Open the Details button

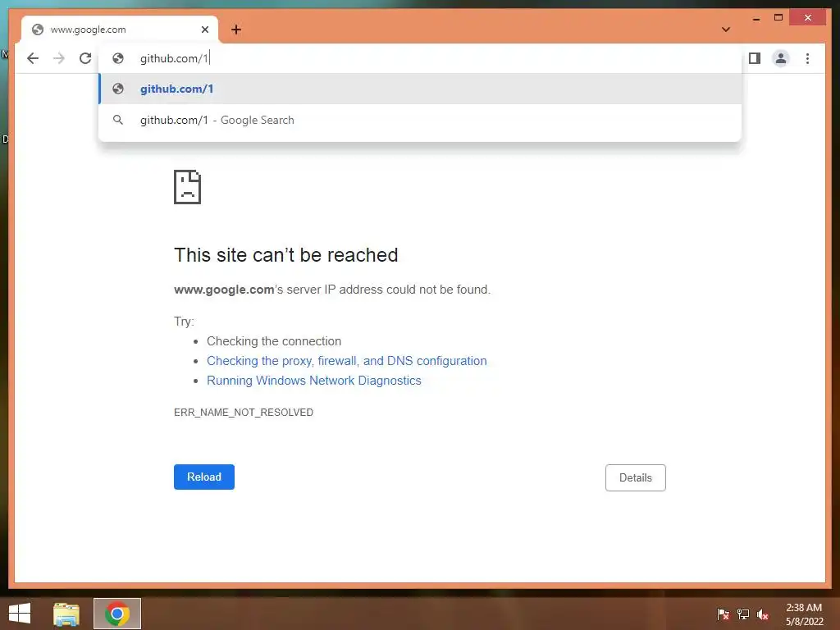[x=636, y=477]
